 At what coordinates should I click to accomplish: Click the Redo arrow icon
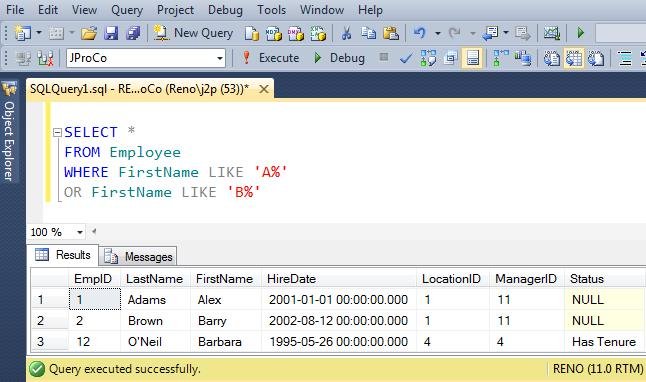point(454,33)
